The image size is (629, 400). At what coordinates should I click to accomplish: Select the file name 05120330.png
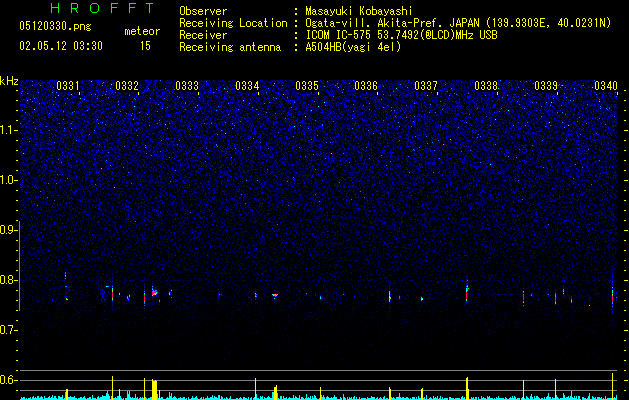pyautogui.click(x=55, y=26)
